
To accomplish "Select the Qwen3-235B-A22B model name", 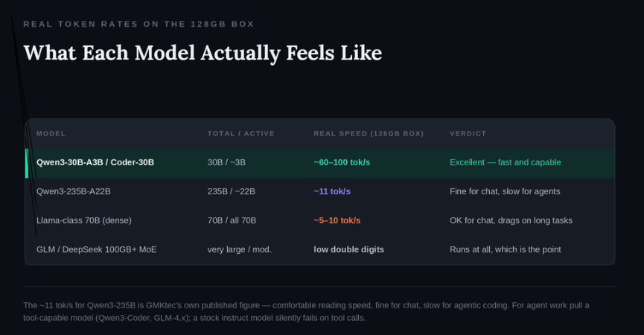I will (74, 191).
